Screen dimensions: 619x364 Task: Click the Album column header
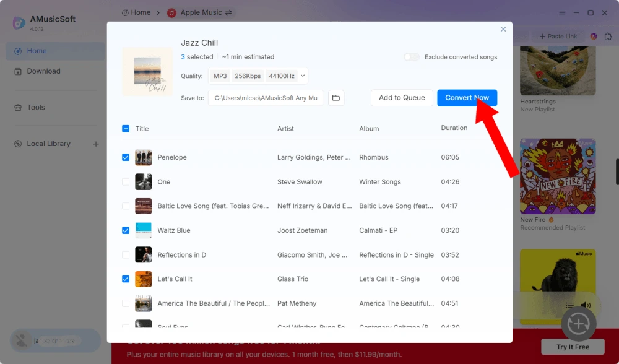point(369,129)
